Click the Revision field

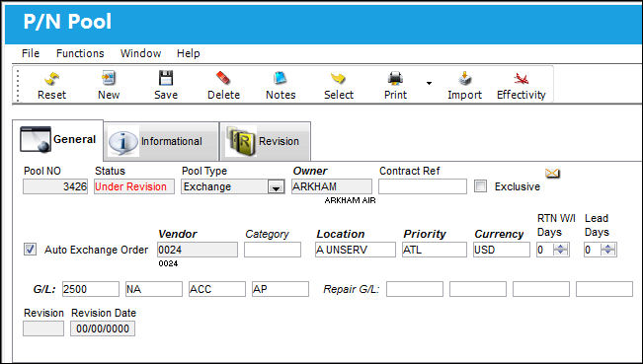point(43,328)
